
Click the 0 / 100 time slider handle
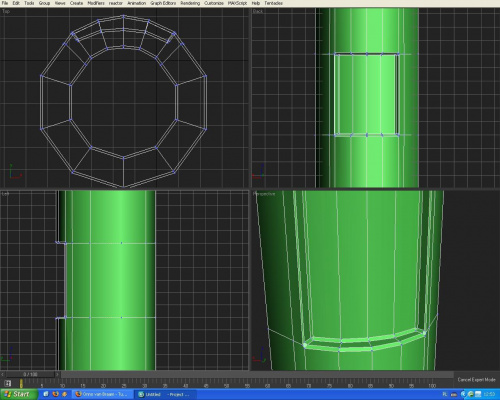point(30,375)
